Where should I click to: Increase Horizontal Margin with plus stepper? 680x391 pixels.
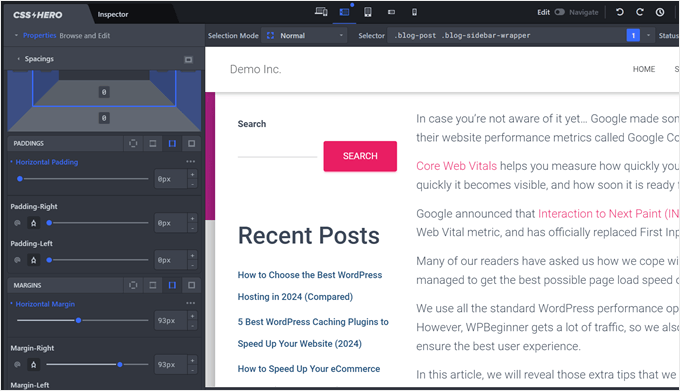click(x=193, y=316)
